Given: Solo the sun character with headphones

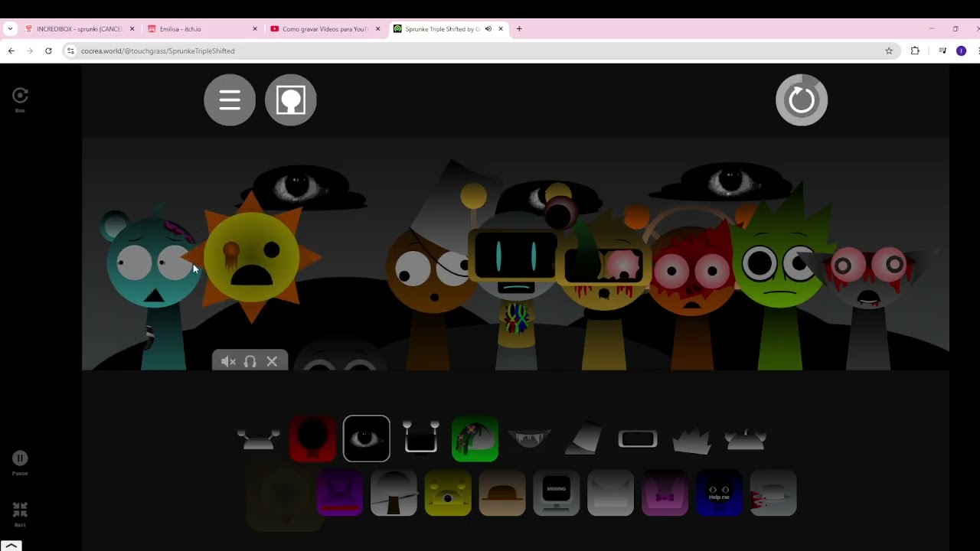Looking at the screenshot, I should 250,361.
